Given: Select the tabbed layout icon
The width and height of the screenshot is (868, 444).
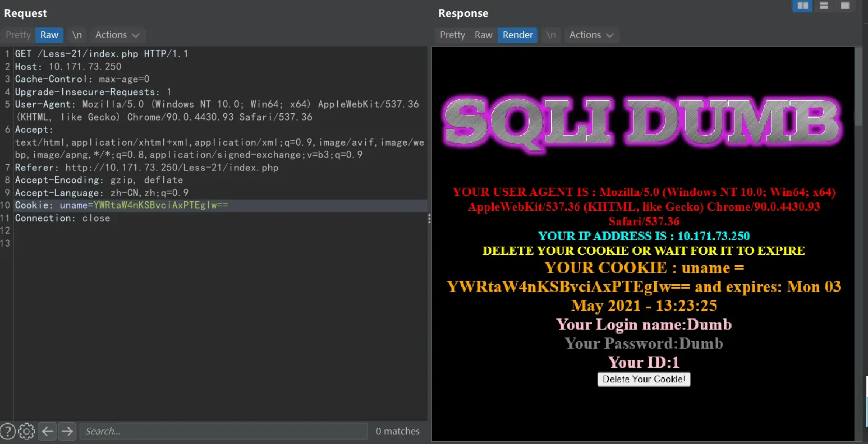Looking at the screenshot, I should click(x=844, y=6).
